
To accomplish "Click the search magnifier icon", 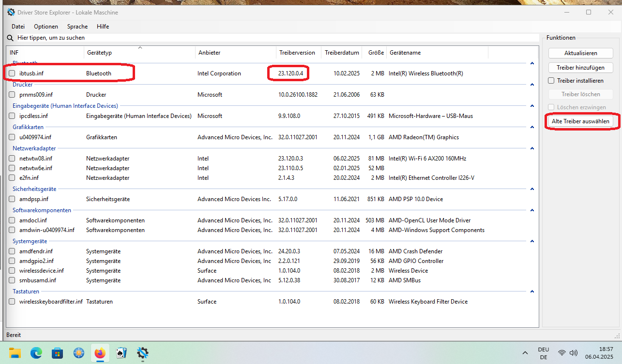I will (x=10, y=38).
